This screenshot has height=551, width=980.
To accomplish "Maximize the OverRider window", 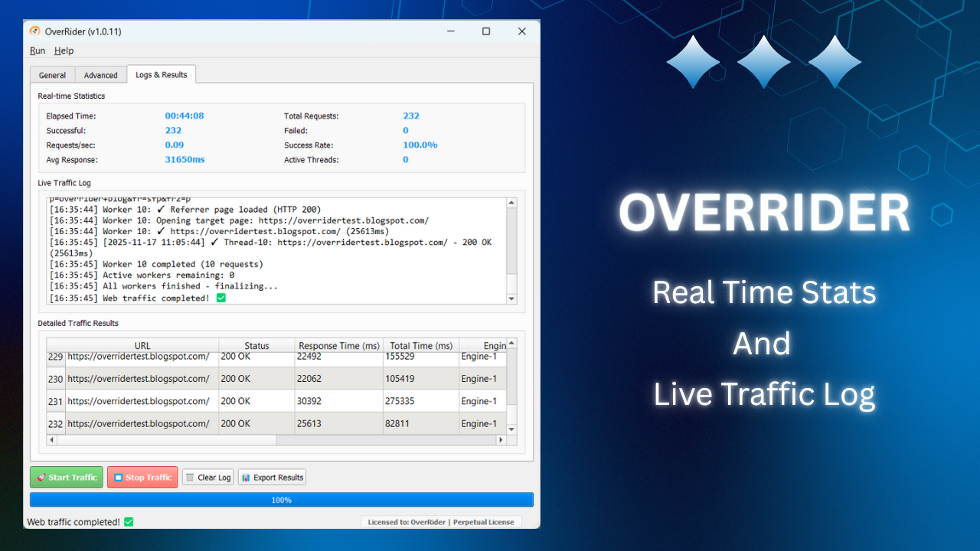I will [x=486, y=31].
